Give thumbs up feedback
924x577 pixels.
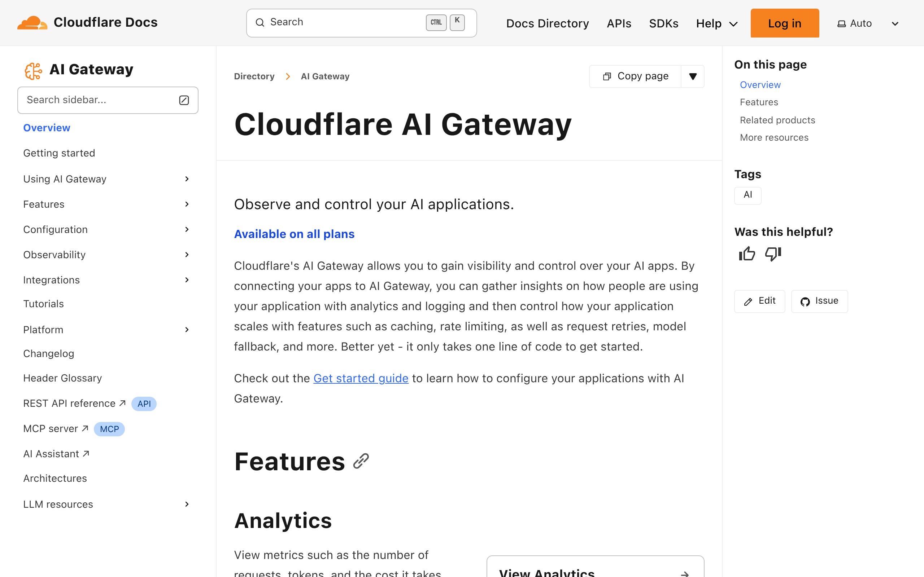(x=747, y=254)
